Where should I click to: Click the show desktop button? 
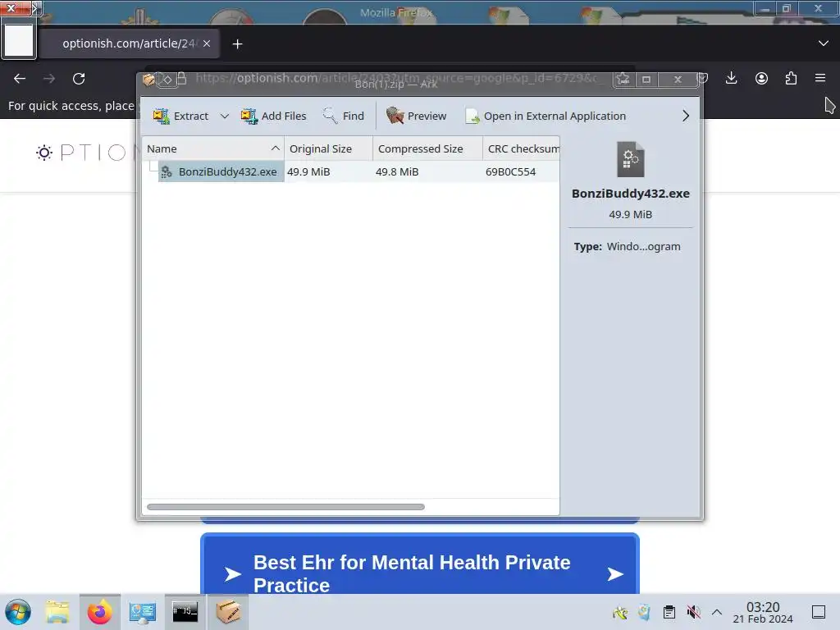819,612
